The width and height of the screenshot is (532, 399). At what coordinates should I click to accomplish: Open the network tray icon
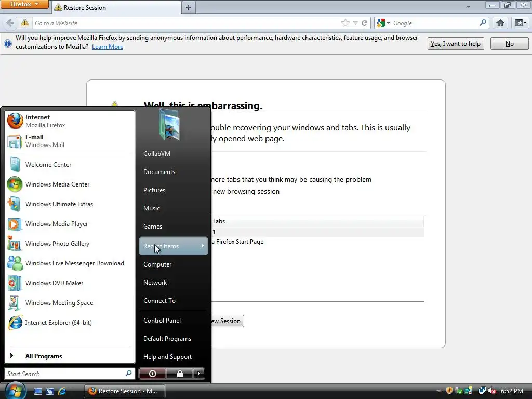[482, 391]
